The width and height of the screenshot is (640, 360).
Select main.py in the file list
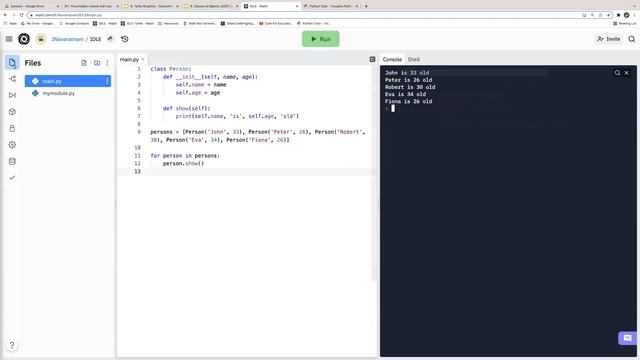click(x=68, y=81)
